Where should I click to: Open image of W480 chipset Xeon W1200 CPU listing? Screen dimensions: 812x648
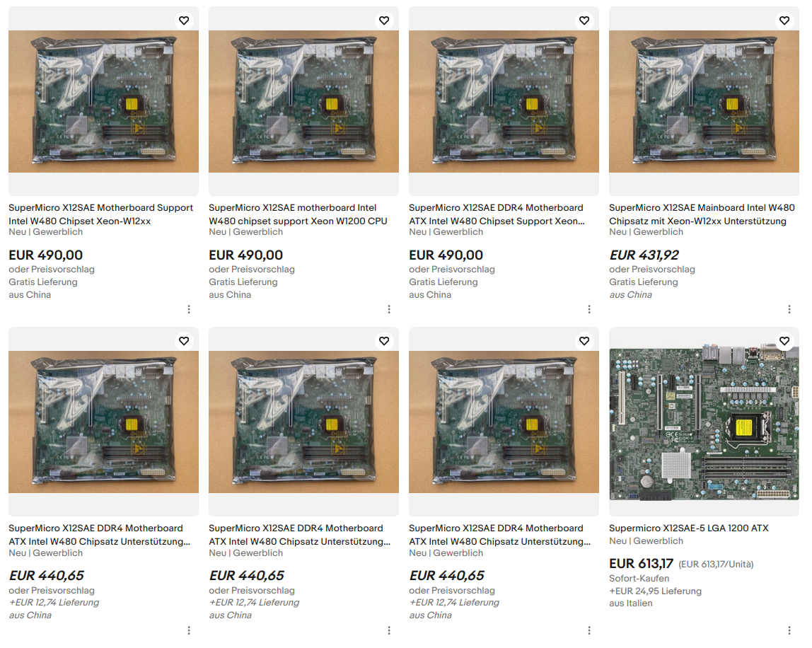tap(303, 101)
